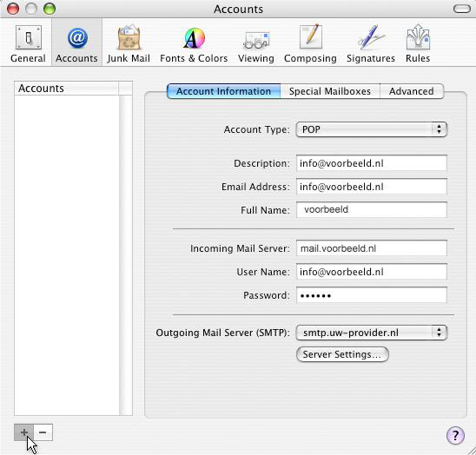Open Signatures preferences
The height and width of the screenshot is (455, 476).
click(371, 44)
